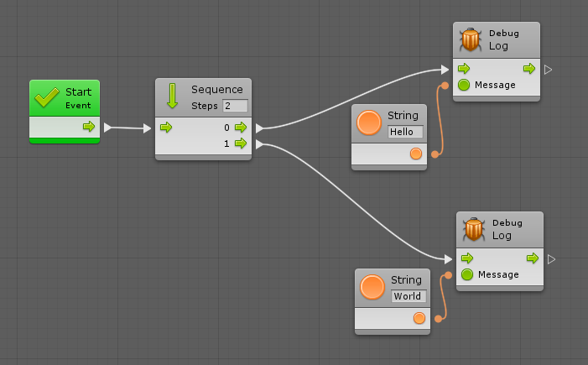Select the Sequence node title header
Image resolution: width=588 pixels, height=365 pixels.
click(x=216, y=90)
